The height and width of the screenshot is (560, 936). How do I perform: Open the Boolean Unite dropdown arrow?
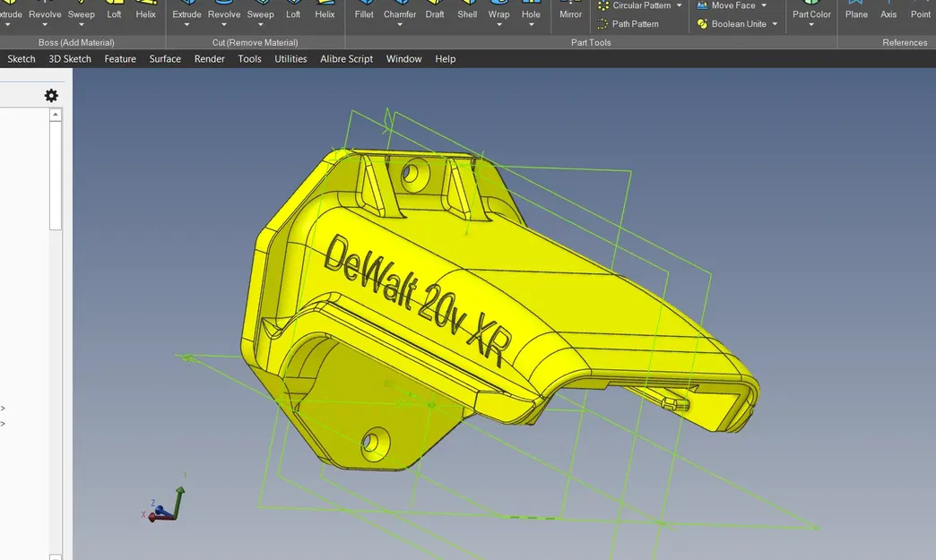[x=774, y=24]
